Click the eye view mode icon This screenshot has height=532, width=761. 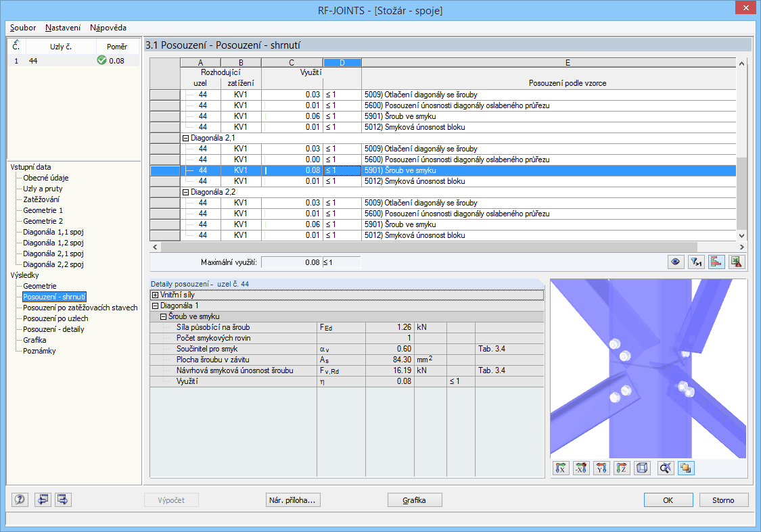[x=675, y=262]
